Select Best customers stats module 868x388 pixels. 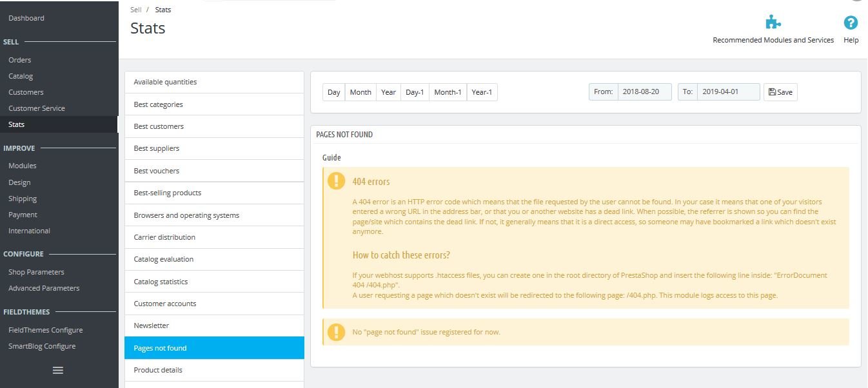[x=214, y=126]
